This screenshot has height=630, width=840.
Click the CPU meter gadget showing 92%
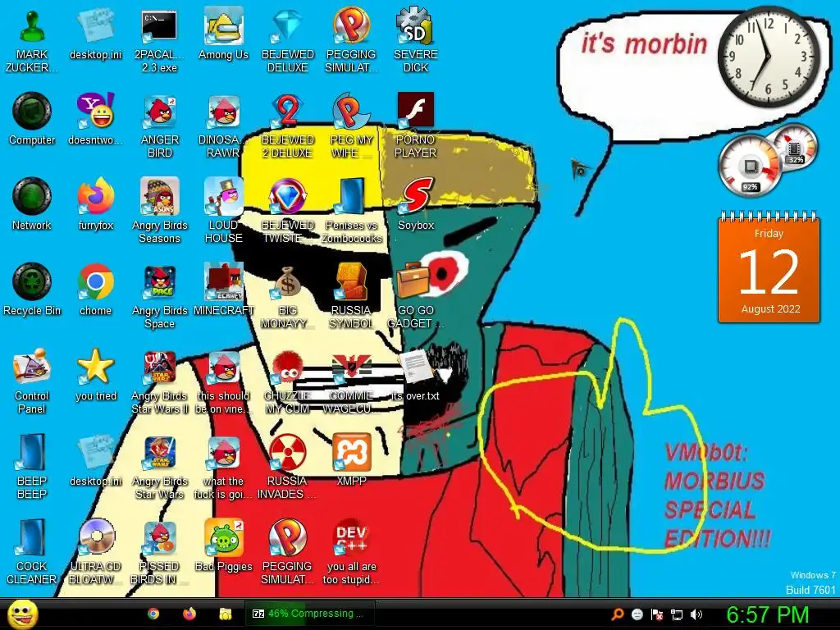(x=750, y=165)
